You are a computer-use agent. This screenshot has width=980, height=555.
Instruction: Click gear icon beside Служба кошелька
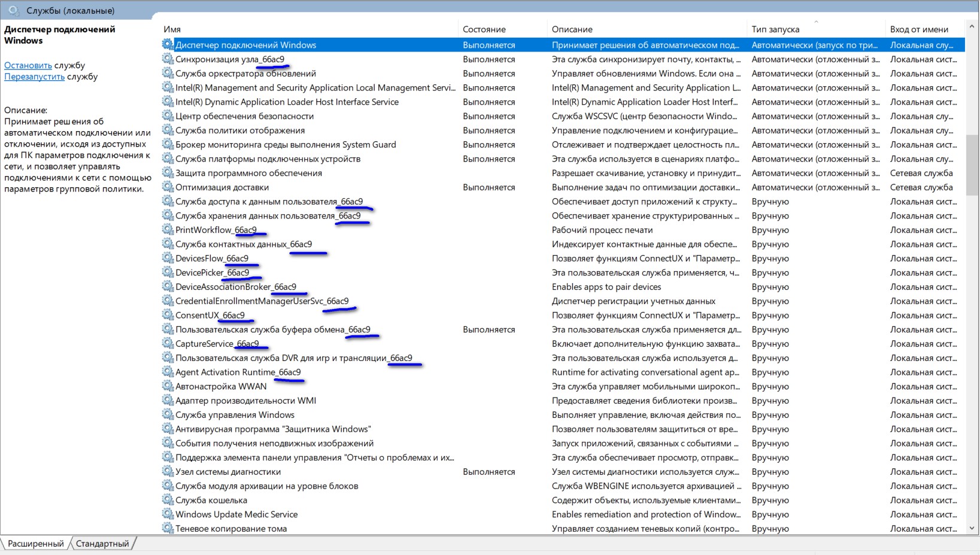pos(168,500)
